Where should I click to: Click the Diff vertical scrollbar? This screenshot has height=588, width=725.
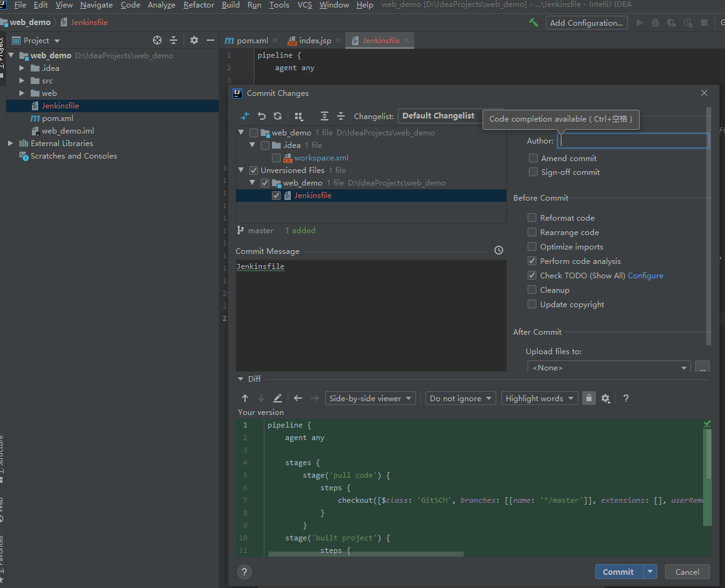[708, 454]
